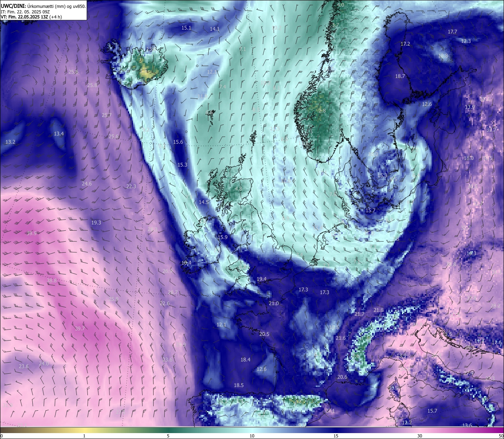Click the 39.7 value label
The width and height of the screenshot is (504, 439).
[80, 329]
